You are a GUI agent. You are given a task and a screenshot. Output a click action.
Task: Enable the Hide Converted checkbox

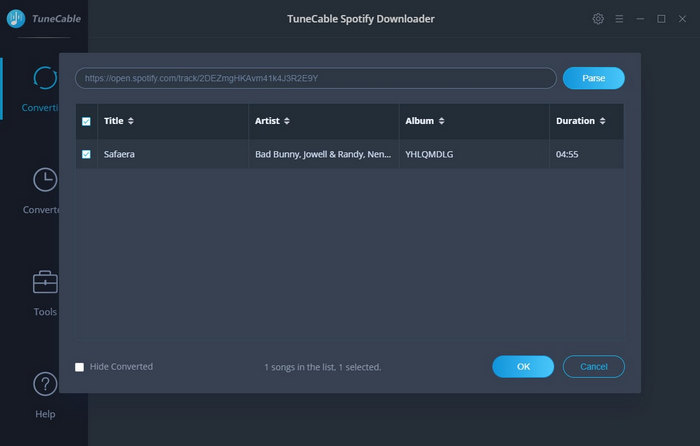(x=79, y=367)
